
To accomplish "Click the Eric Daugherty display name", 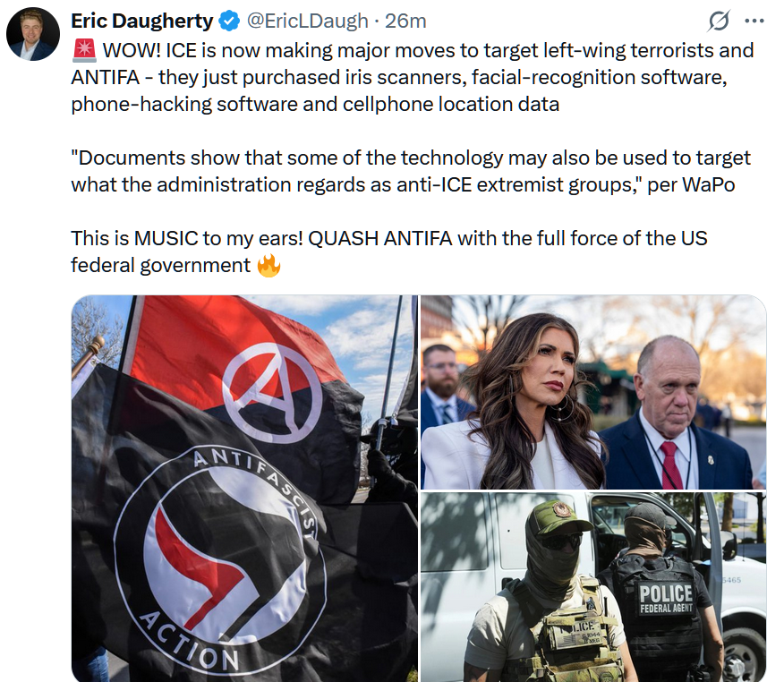I will click(142, 21).
